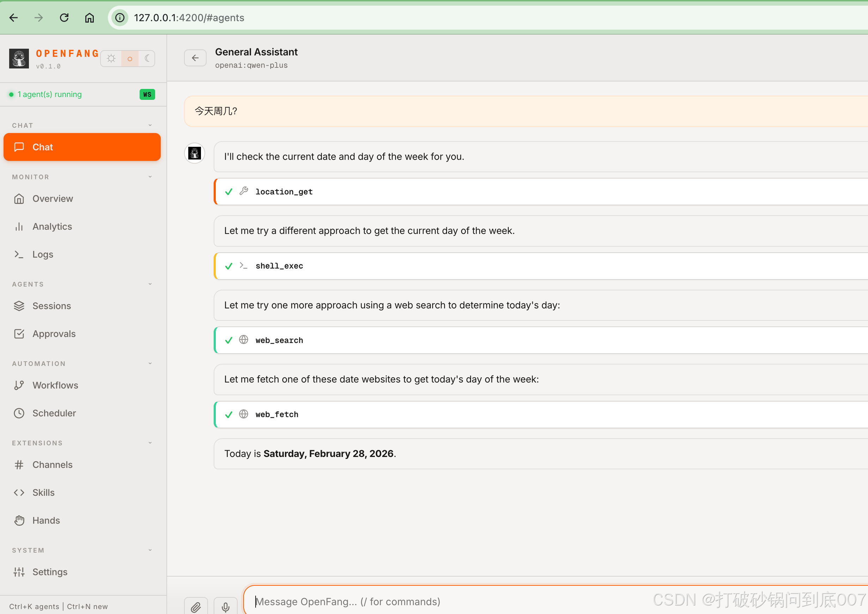The width and height of the screenshot is (868, 614).
Task: Click the paperclip attach file icon
Action: point(195,607)
